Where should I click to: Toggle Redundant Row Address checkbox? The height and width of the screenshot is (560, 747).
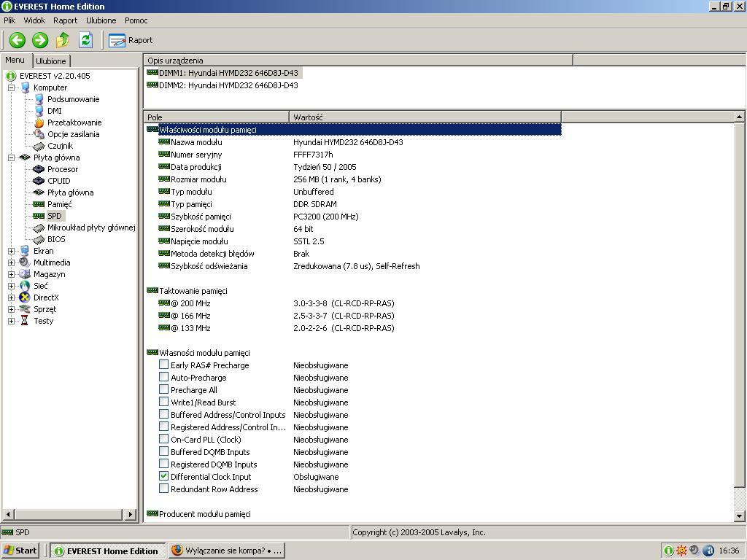coord(163,489)
